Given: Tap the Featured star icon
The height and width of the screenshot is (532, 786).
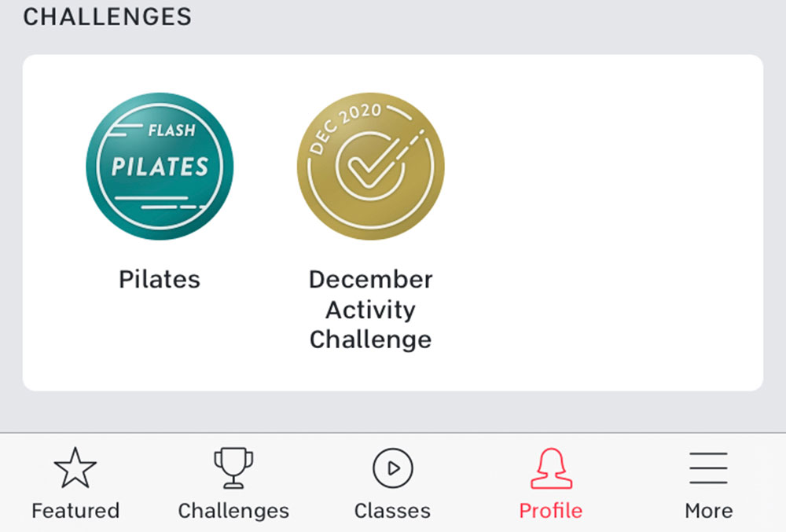Looking at the screenshot, I should click(x=75, y=468).
